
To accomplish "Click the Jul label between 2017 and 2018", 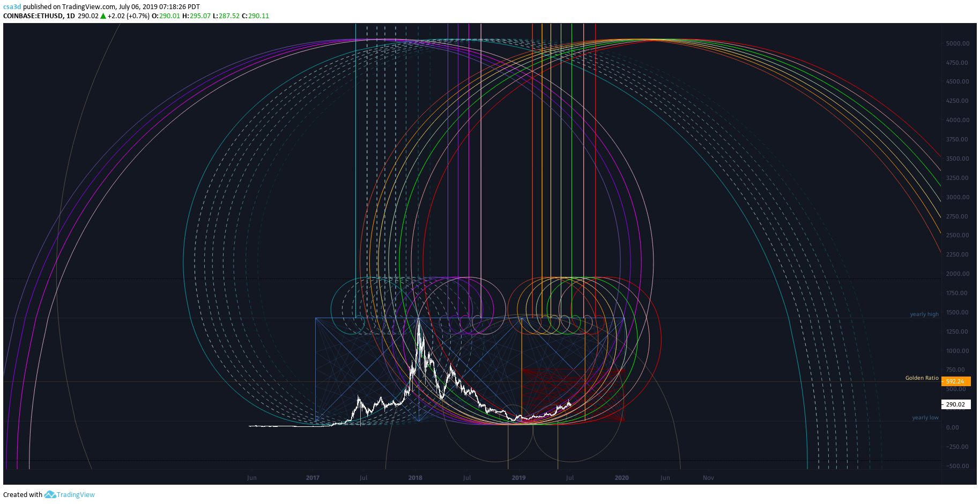I will click(x=363, y=478).
